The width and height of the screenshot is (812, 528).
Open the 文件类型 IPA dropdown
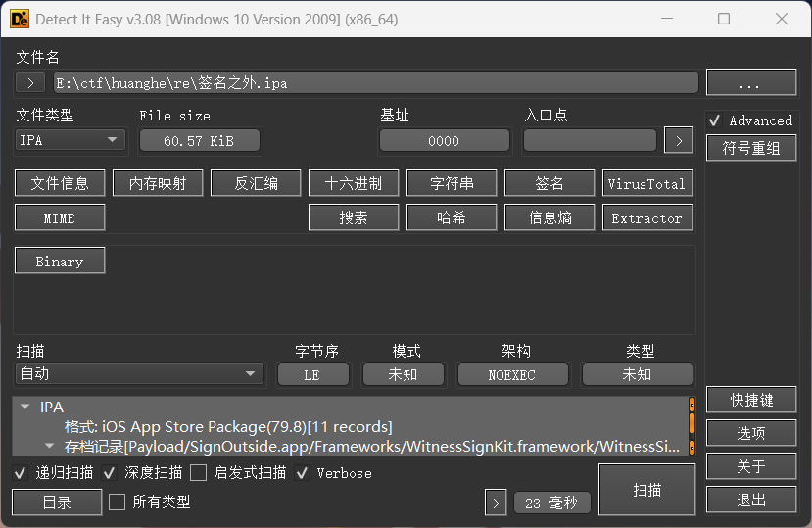[x=71, y=140]
